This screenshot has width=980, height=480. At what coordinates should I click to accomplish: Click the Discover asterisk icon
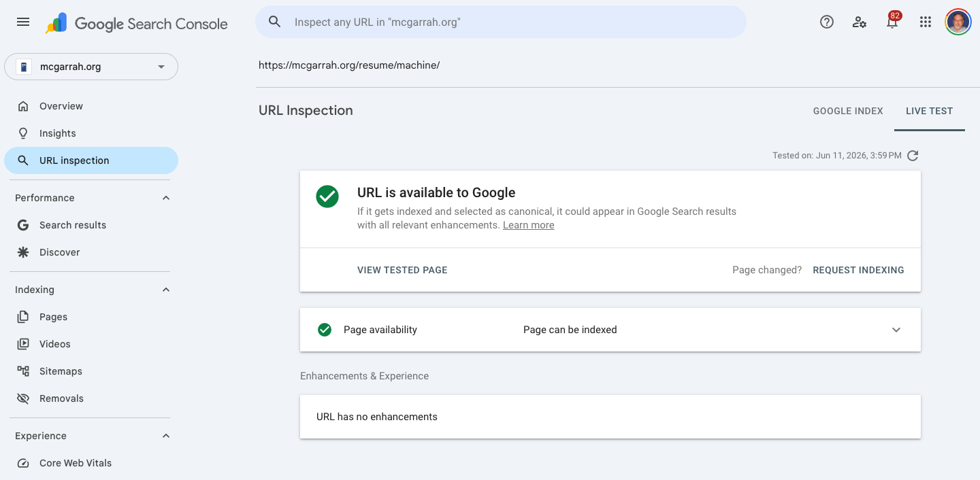point(23,252)
